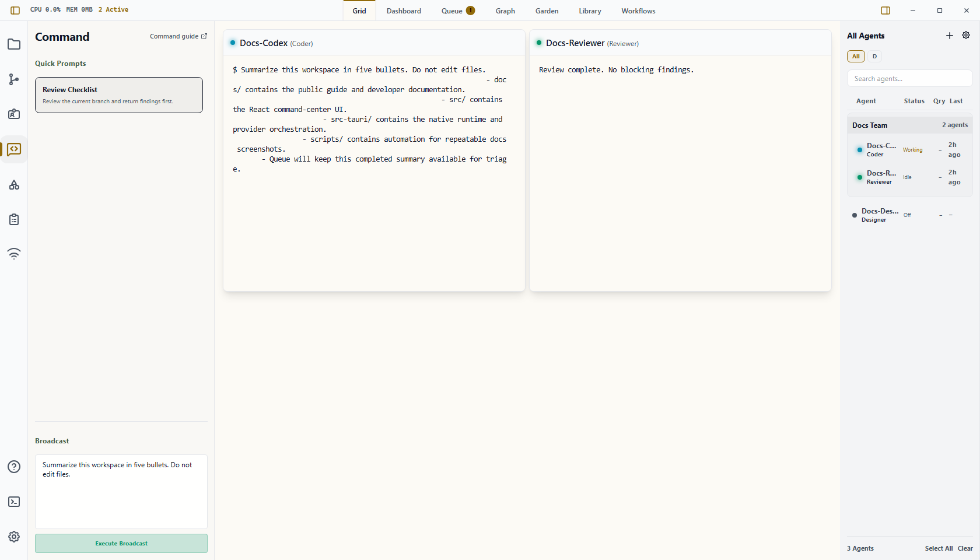This screenshot has height=560, width=980.
Task: Click the Search agents field
Action: tap(909, 79)
